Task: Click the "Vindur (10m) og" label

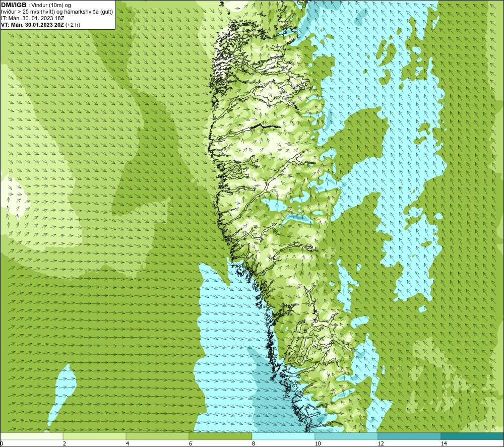Action: tap(51, 6)
